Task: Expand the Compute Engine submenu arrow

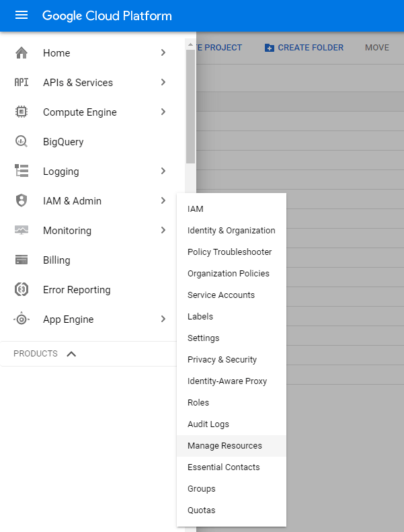Action: click(x=163, y=112)
